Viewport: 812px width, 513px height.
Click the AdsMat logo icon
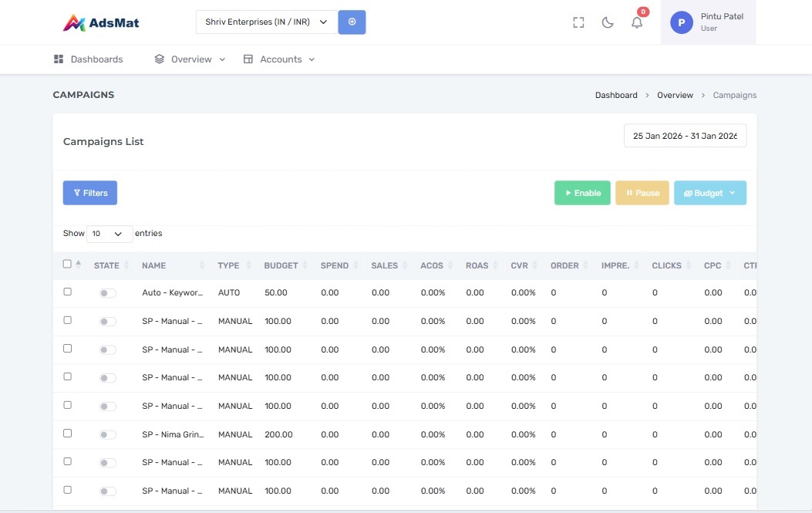[x=75, y=22]
